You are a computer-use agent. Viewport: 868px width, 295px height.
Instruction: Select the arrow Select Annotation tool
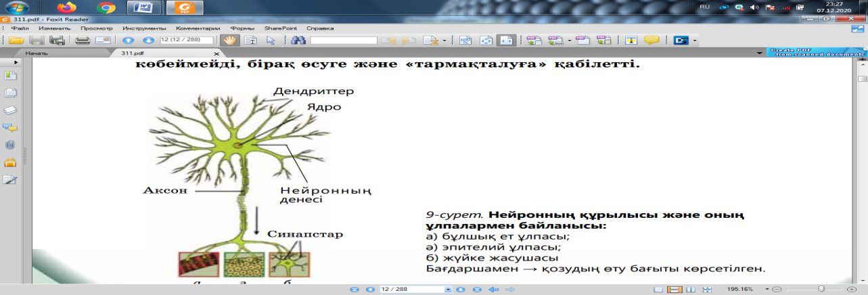click(271, 41)
